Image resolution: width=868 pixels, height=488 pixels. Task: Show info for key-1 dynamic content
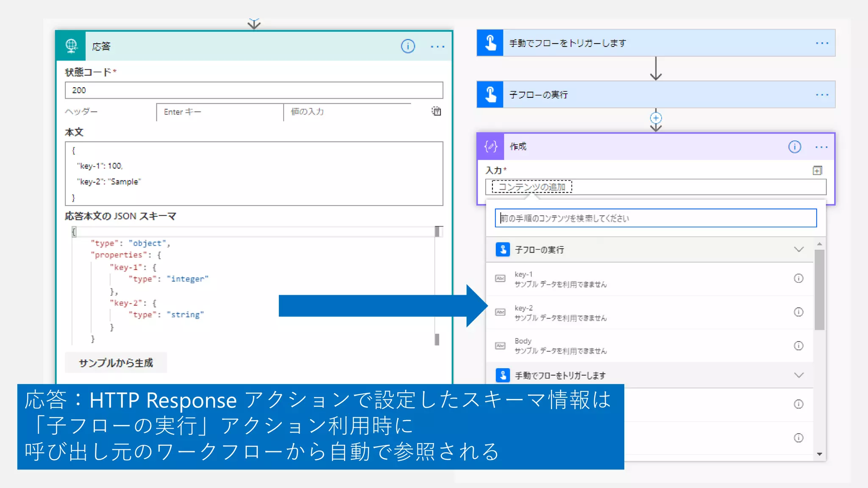[798, 278]
